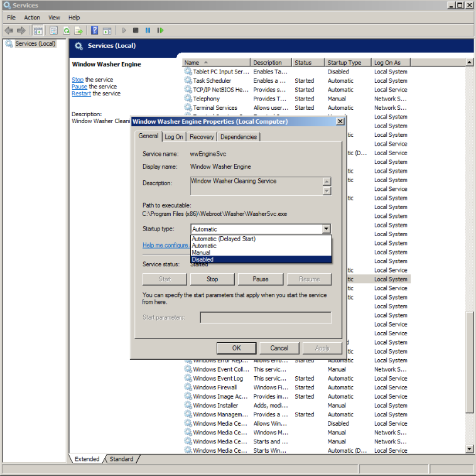476x476 pixels.
Task: Open the Action menu
Action: pos(32,18)
